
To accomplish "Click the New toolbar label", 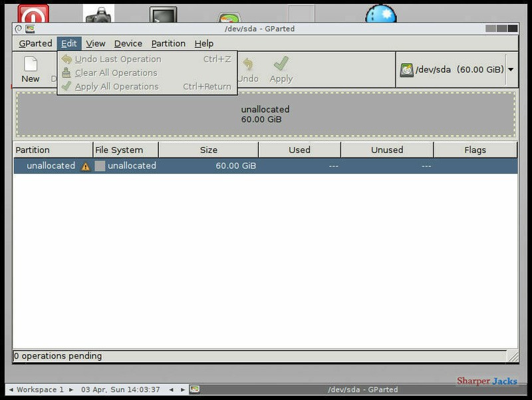I will click(x=31, y=79).
